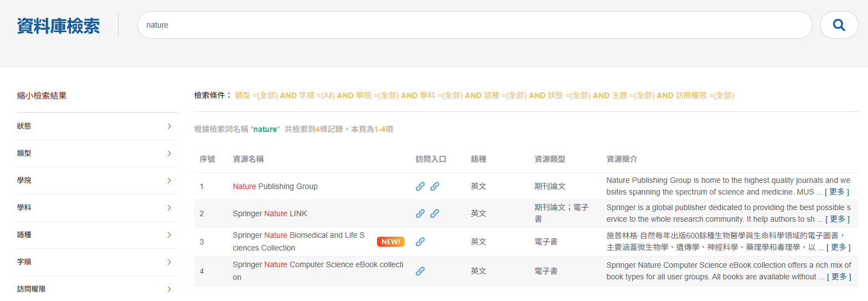Click the 序號 column header

coord(207,159)
